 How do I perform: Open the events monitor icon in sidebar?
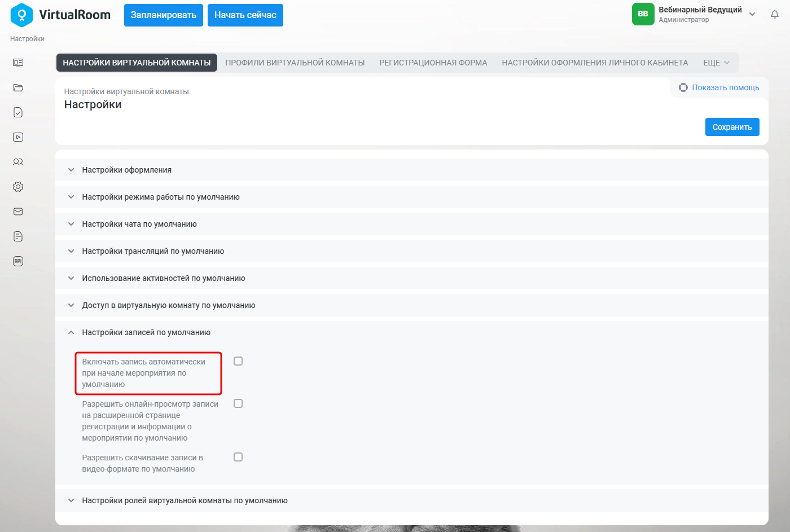point(18,63)
